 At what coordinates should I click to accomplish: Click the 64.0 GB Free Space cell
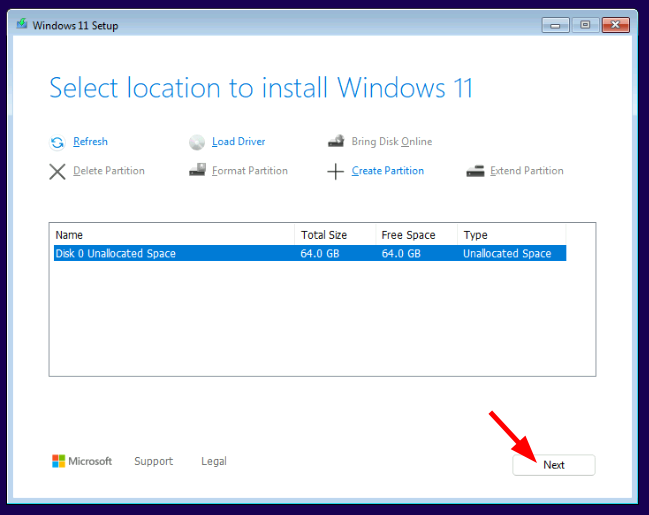coord(401,253)
